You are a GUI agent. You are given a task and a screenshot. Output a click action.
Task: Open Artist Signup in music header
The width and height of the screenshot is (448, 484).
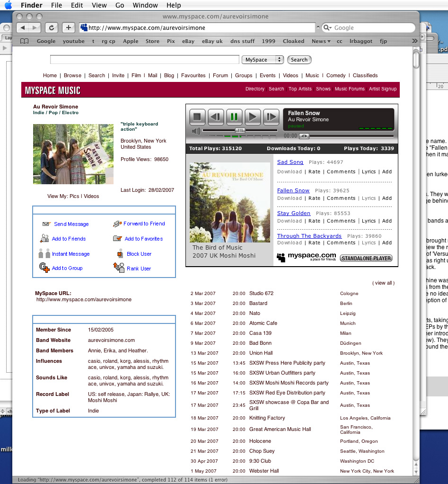[383, 89]
